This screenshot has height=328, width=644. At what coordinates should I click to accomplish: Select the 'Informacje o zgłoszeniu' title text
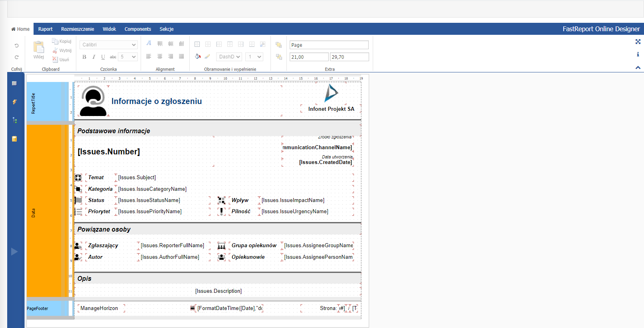(x=157, y=101)
